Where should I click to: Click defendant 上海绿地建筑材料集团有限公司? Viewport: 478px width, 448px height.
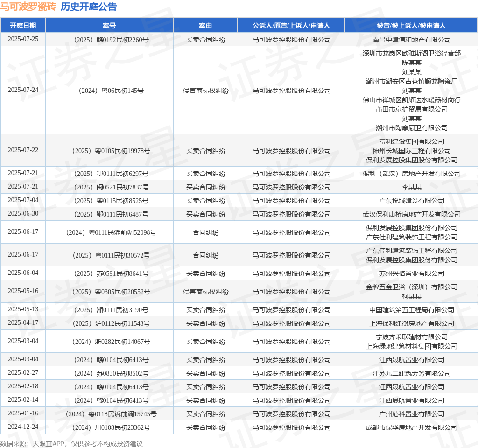click(x=412, y=346)
